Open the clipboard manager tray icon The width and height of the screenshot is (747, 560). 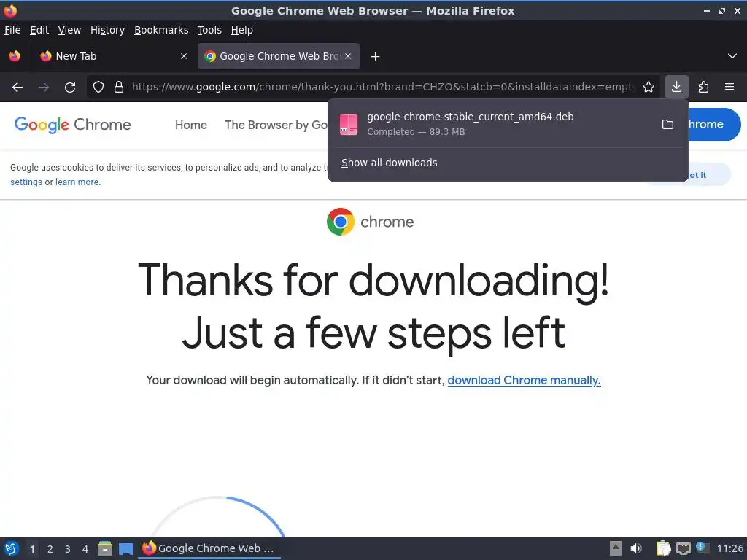pyautogui.click(x=663, y=548)
